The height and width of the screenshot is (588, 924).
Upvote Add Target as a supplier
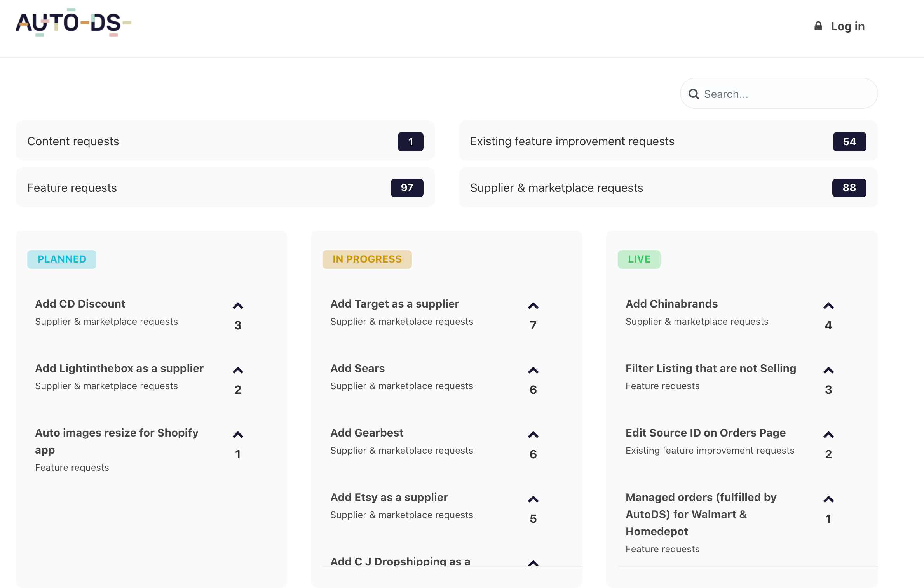(533, 306)
